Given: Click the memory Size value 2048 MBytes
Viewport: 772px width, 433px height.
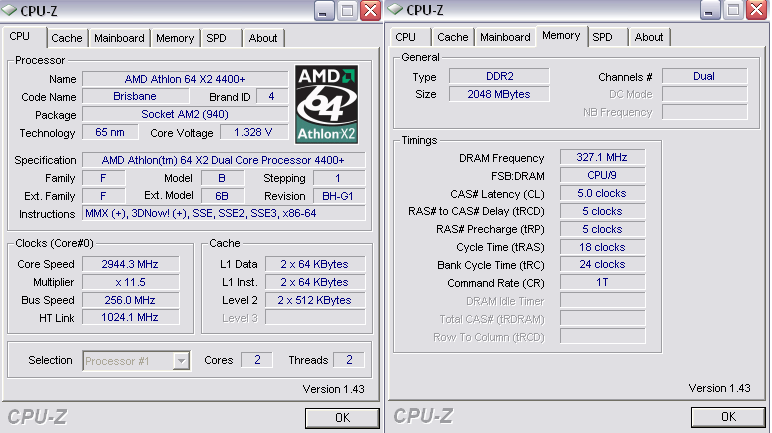Looking at the screenshot, I should pos(499,94).
